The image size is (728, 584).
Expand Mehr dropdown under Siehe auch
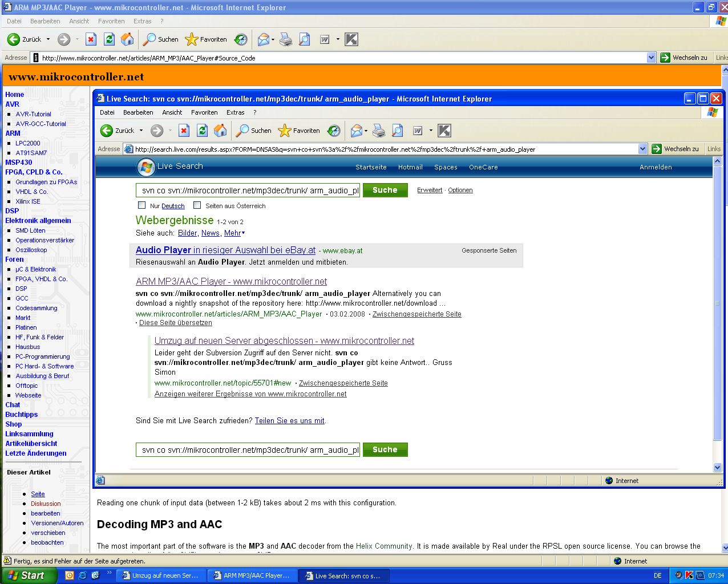[234, 233]
